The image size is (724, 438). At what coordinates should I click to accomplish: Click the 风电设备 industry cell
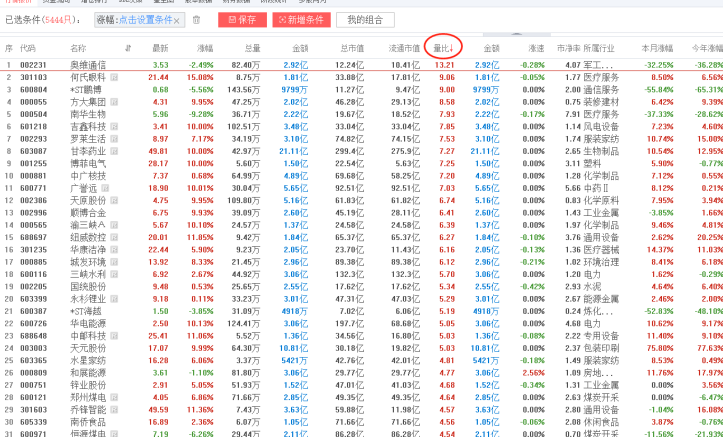(x=601, y=126)
